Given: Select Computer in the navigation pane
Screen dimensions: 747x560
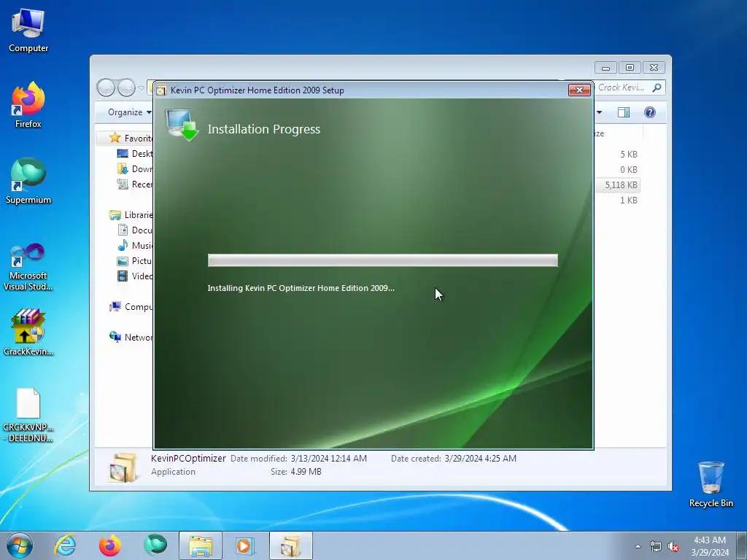Looking at the screenshot, I should click(131, 307).
